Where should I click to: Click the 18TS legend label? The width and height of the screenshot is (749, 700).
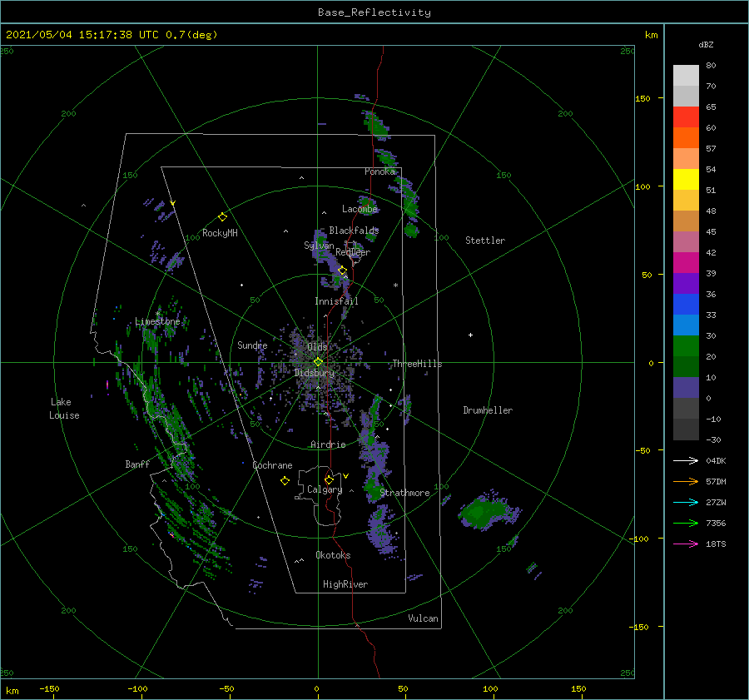(x=716, y=544)
